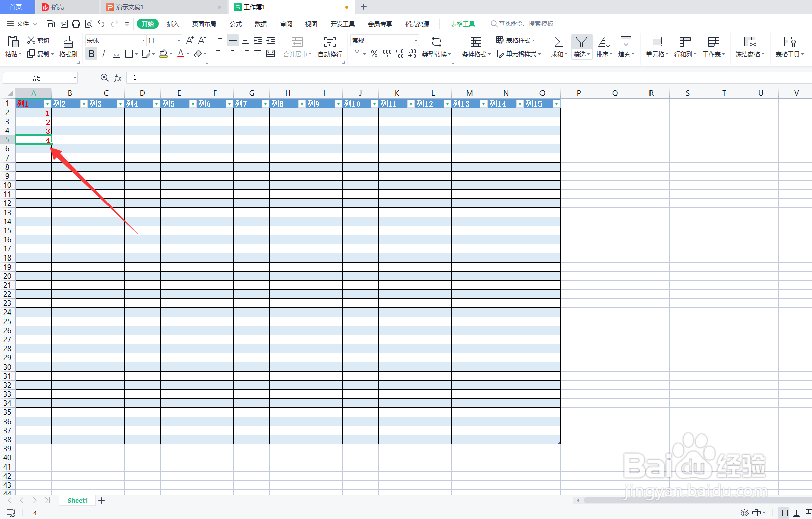Increase font size with the A+ icon
This screenshot has width=812, height=519.
pyautogui.click(x=190, y=40)
